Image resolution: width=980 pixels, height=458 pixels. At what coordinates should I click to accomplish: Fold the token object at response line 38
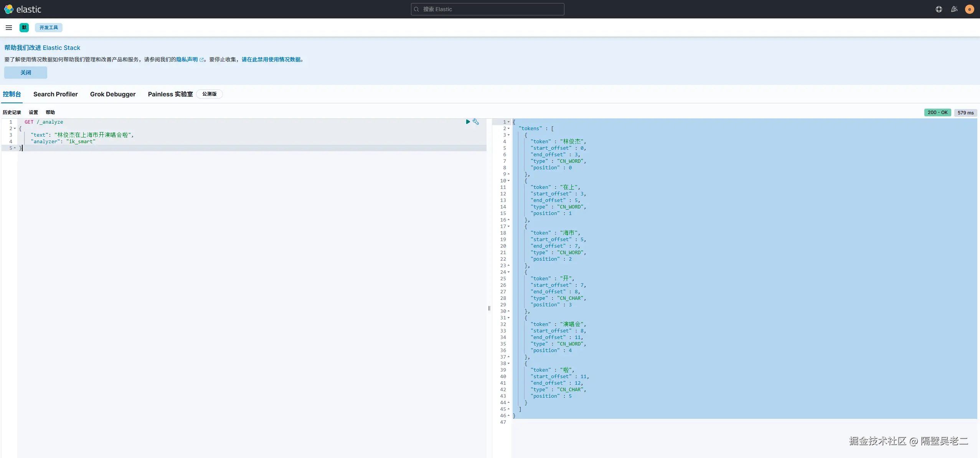tap(509, 364)
